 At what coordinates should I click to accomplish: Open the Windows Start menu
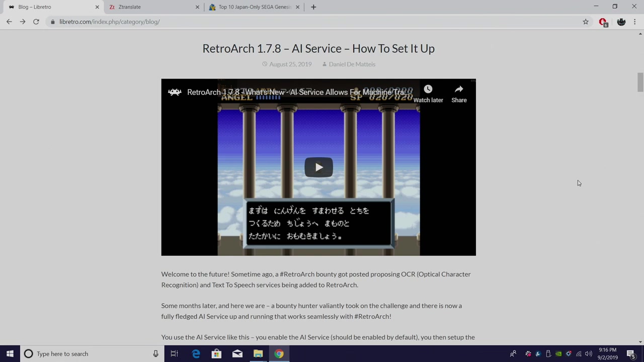[10, 354]
